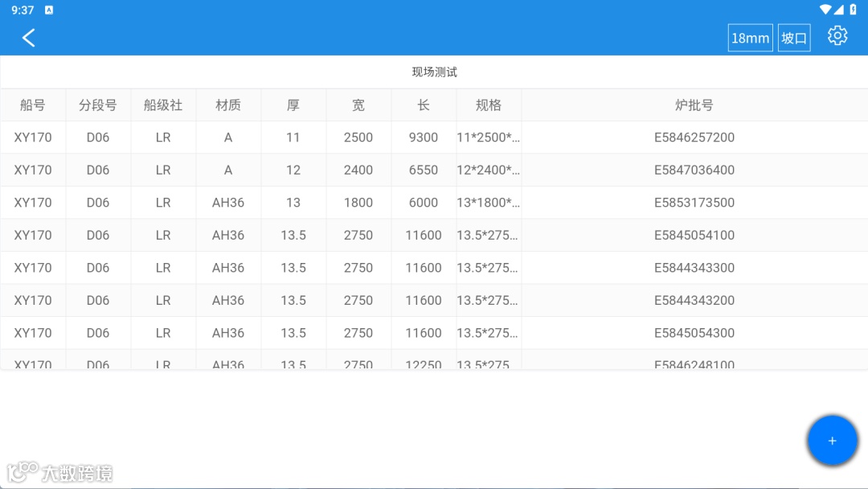
Task: Click 2750 cell in E5844343200 row
Action: click(358, 301)
